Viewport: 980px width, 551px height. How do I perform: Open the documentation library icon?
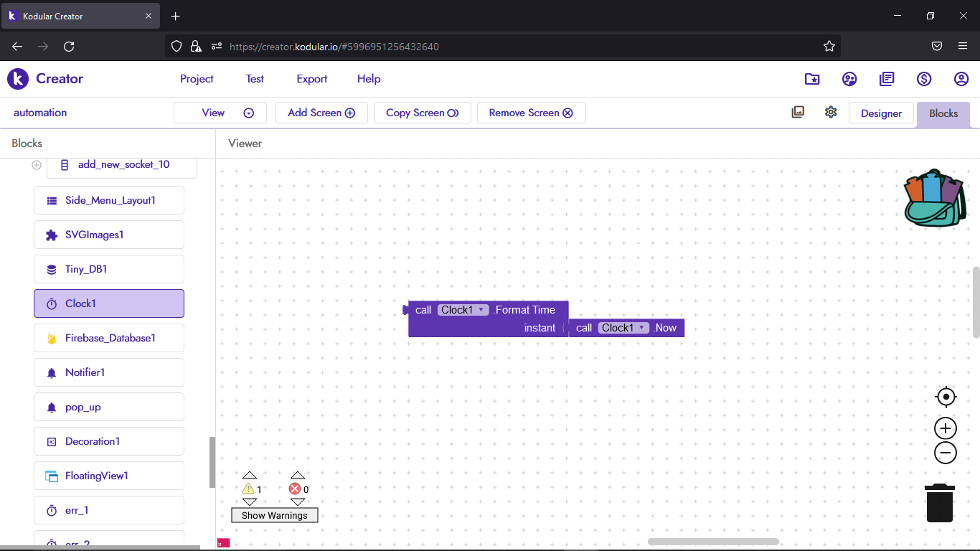tap(887, 79)
